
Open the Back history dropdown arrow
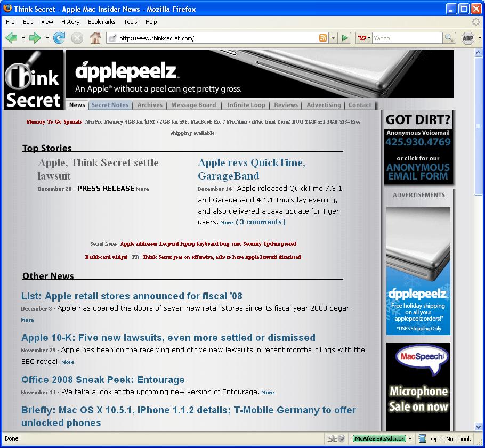coord(23,38)
